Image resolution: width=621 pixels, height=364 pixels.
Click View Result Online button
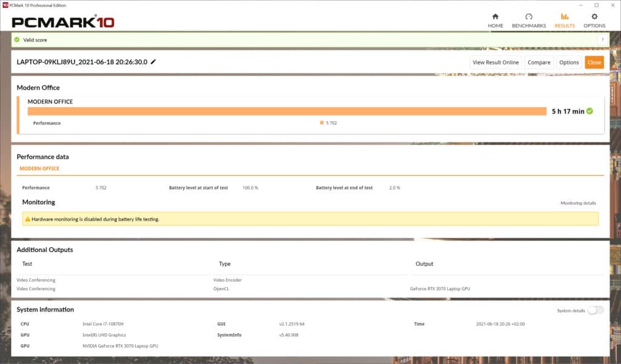pos(495,62)
